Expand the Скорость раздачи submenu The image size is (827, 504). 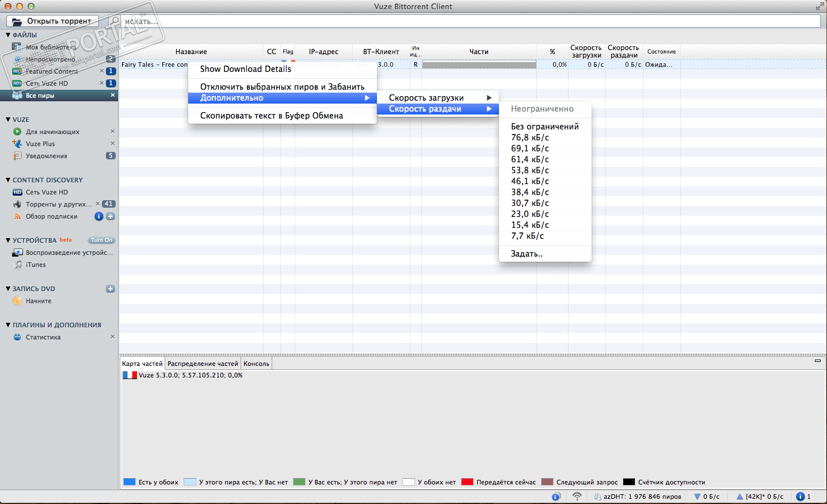coord(438,109)
